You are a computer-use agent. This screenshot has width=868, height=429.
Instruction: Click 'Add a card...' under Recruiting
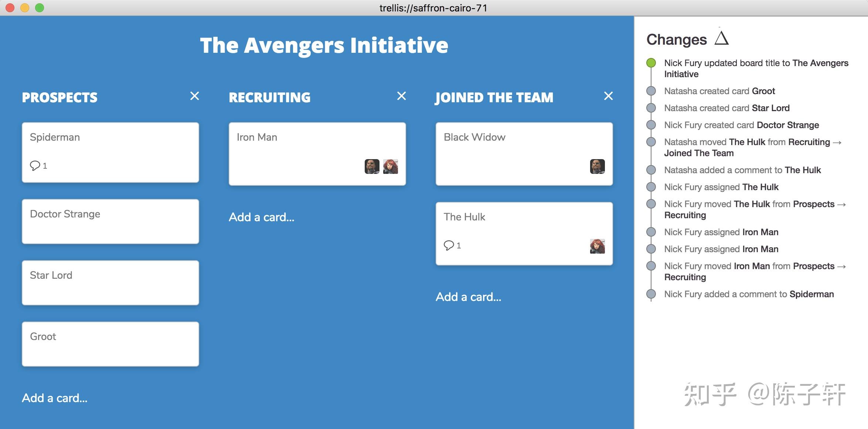click(262, 217)
